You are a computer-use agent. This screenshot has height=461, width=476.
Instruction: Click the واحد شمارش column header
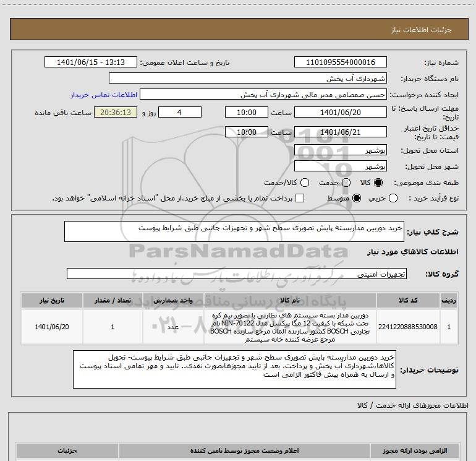(173, 301)
